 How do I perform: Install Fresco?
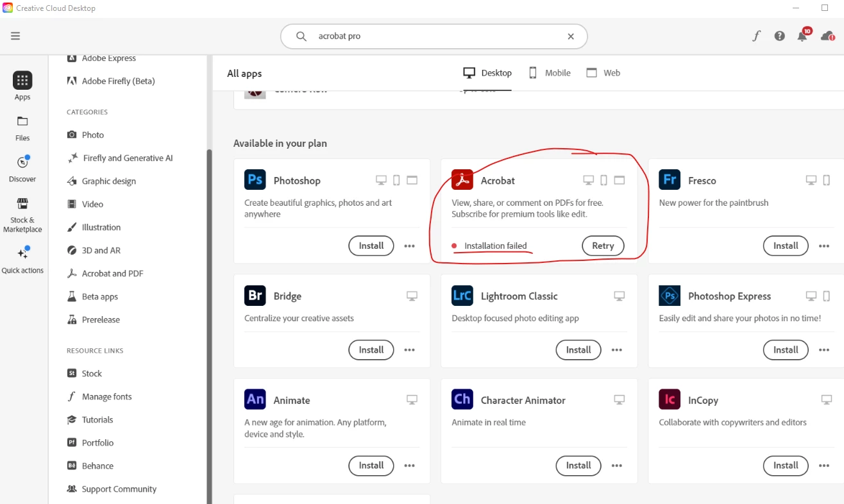(x=786, y=246)
